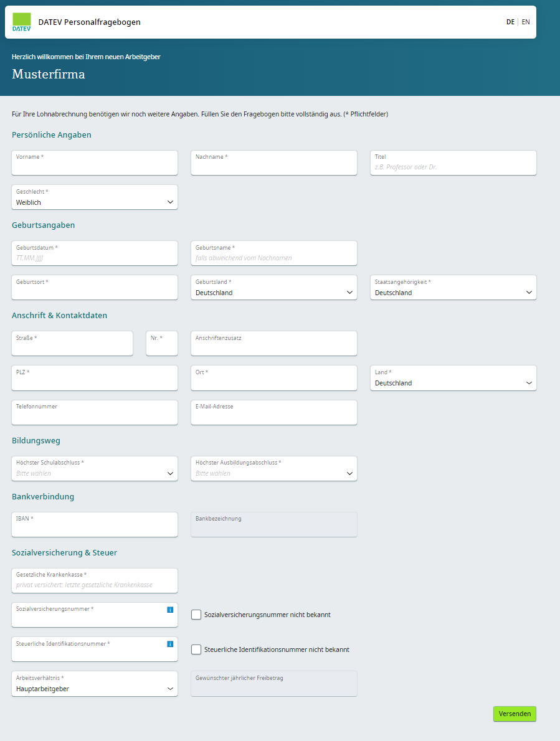The height and width of the screenshot is (741, 560).
Task: Open the Land dropdown in address section
Action: point(453,378)
